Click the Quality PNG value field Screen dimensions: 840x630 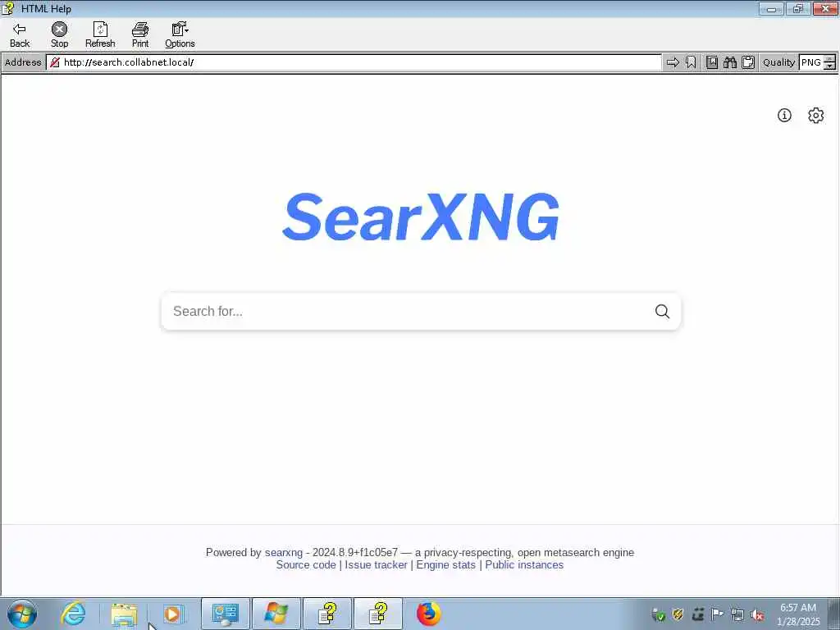coord(811,62)
